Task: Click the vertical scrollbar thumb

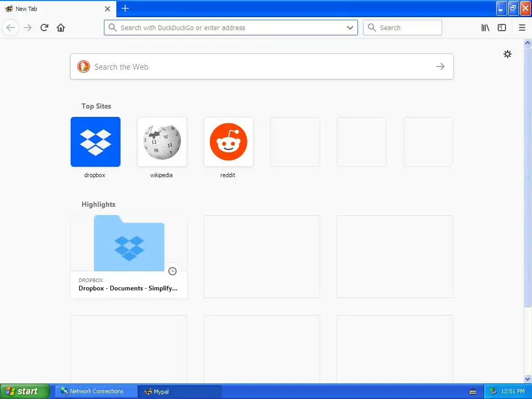Action: 527,177
